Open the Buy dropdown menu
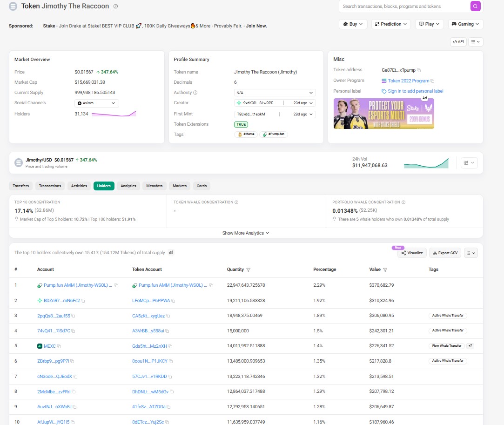Image resolution: width=504 pixels, height=425 pixels. [x=353, y=24]
